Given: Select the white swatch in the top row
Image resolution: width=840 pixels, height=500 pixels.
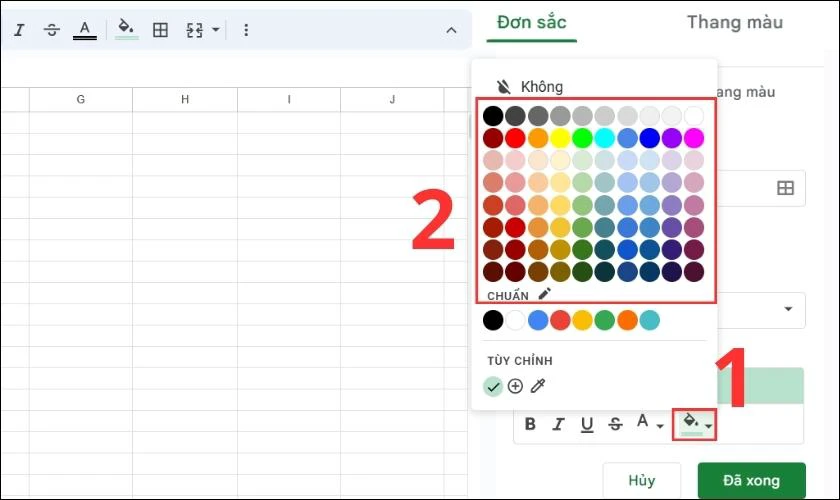Looking at the screenshot, I should 694,116.
